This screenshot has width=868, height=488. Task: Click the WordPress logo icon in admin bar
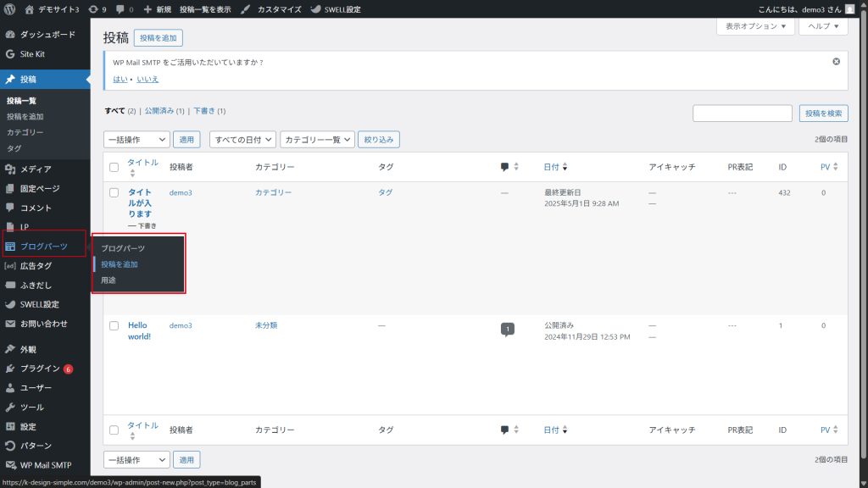point(10,9)
